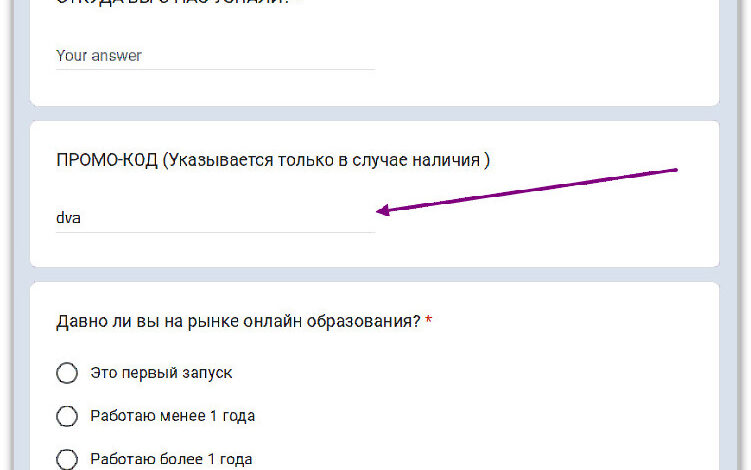Click the underline below 'Your answer' placeholder
751x470 pixels.
pos(214,70)
